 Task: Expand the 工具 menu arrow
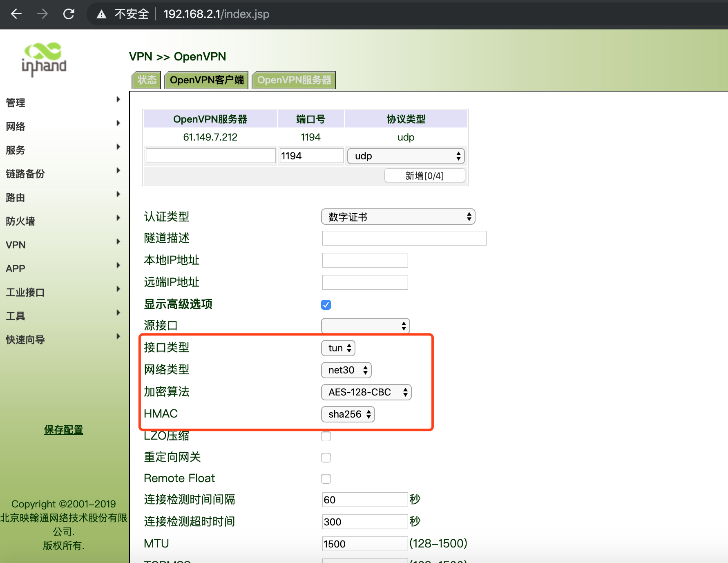coord(118,313)
